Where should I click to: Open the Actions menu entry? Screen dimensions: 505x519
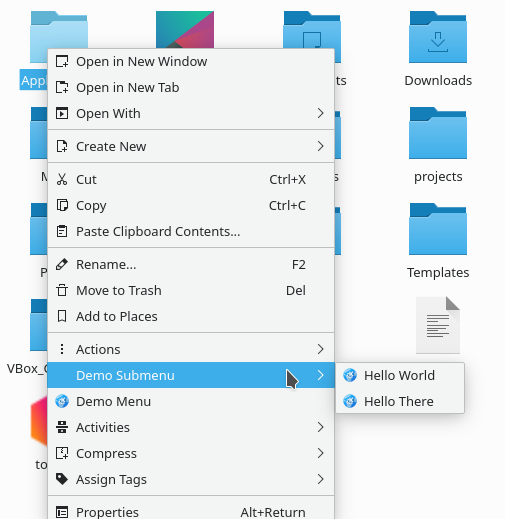point(191,349)
